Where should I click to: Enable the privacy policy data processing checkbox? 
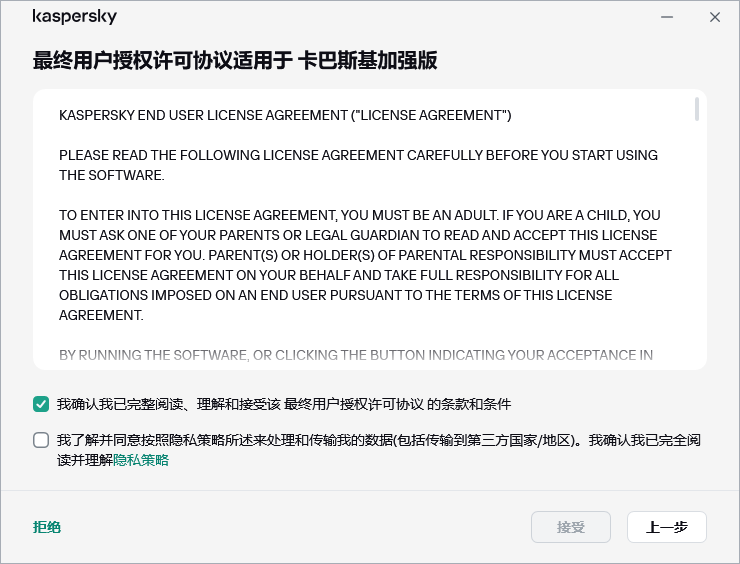[41, 440]
